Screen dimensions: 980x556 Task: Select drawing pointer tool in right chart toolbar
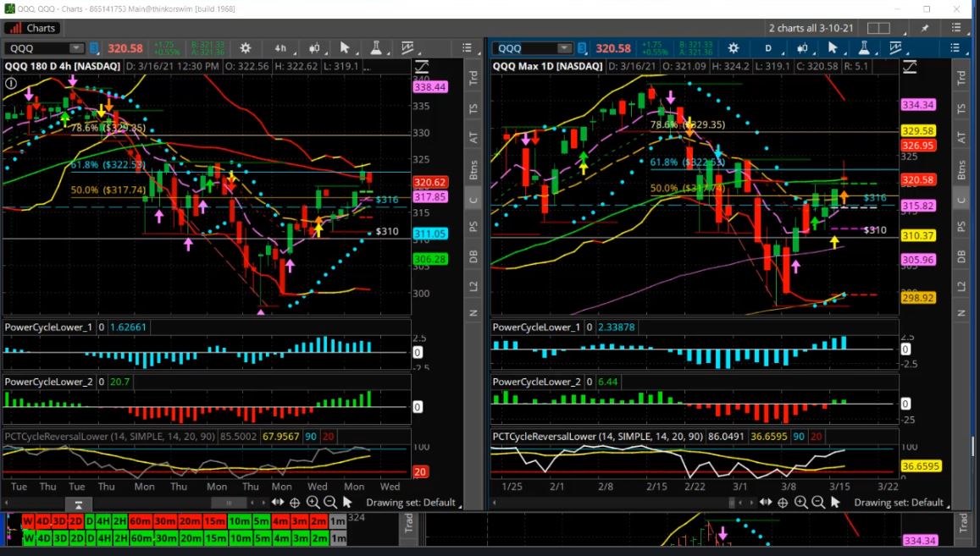(833, 48)
